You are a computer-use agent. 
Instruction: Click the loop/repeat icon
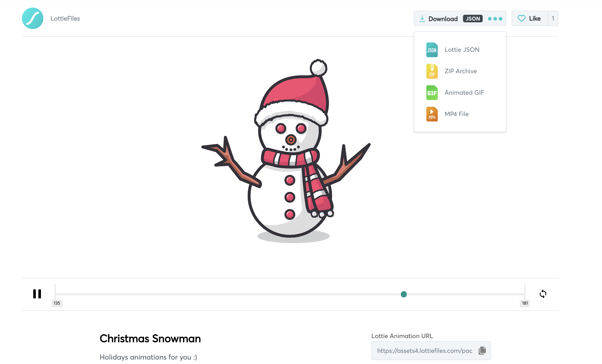(x=543, y=294)
